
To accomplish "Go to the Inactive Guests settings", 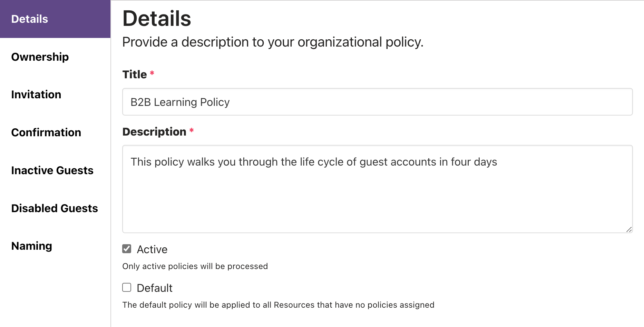I will point(52,170).
